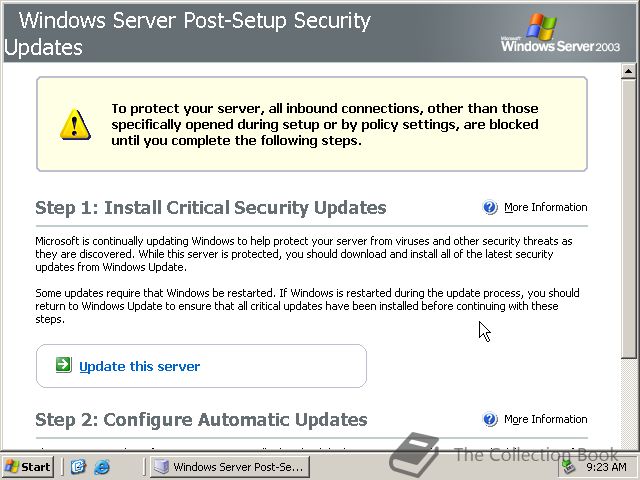
Task: Select the Windows Server Post-Setup taskbar button
Action: pos(230,467)
